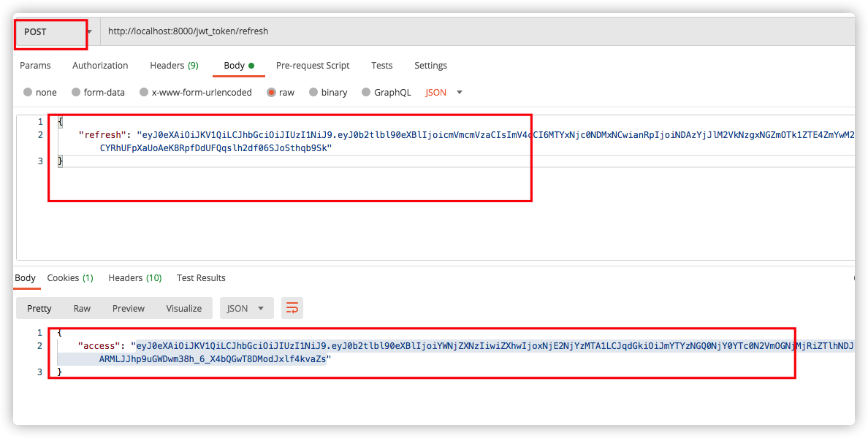The height and width of the screenshot is (438, 868).
Task: Open the POST method dropdown
Action: [56, 31]
